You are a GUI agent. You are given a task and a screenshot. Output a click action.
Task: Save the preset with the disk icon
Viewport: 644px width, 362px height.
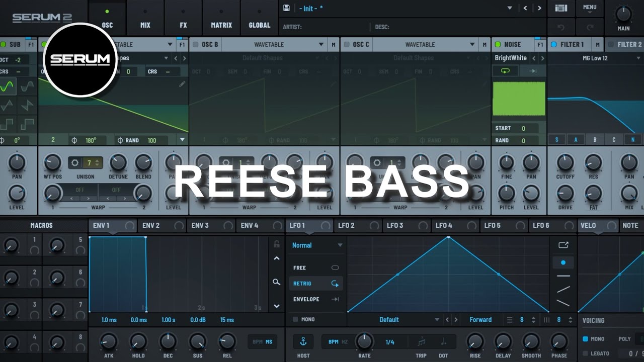tap(286, 8)
